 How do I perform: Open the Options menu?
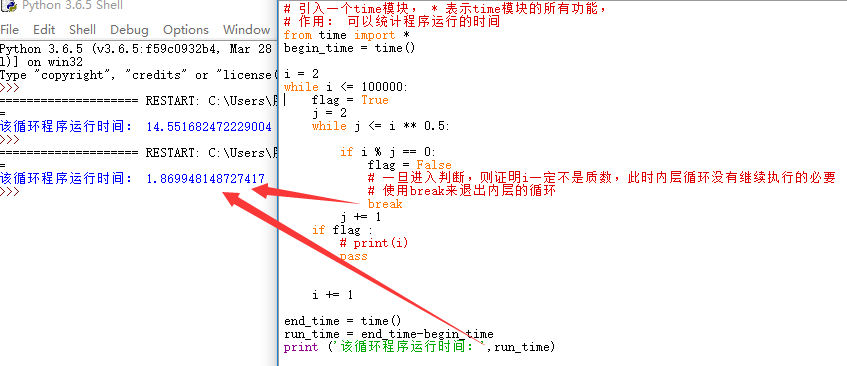click(186, 30)
